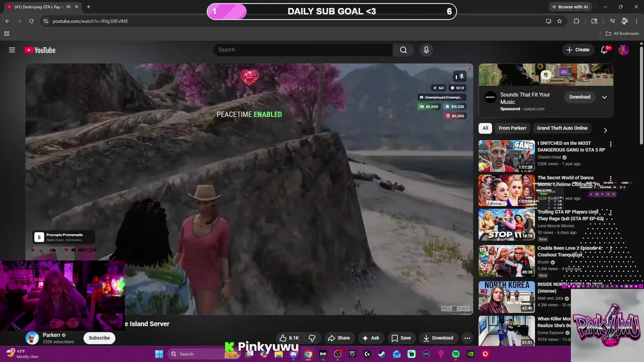Open YouTube notifications bell
644x362 pixels.
pyautogui.click(x=605, y=50)
